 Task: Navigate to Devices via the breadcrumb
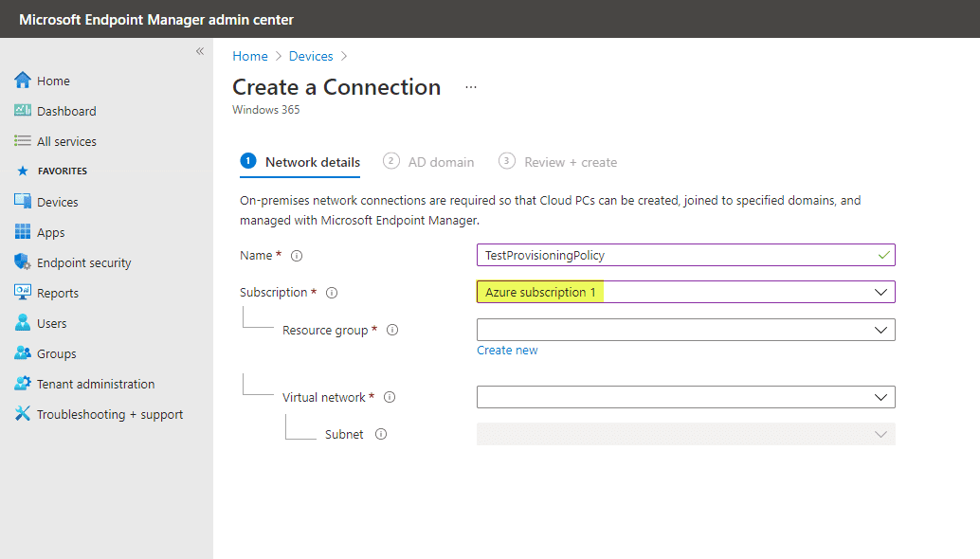pos(311,56)
